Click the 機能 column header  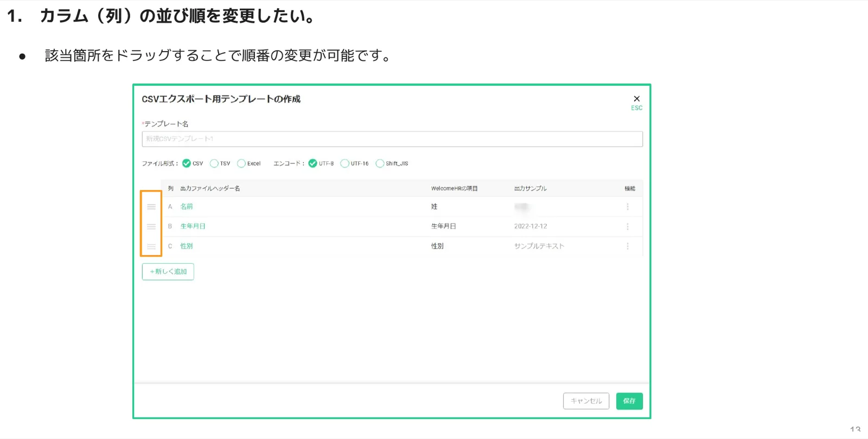[x=630, y=188]
